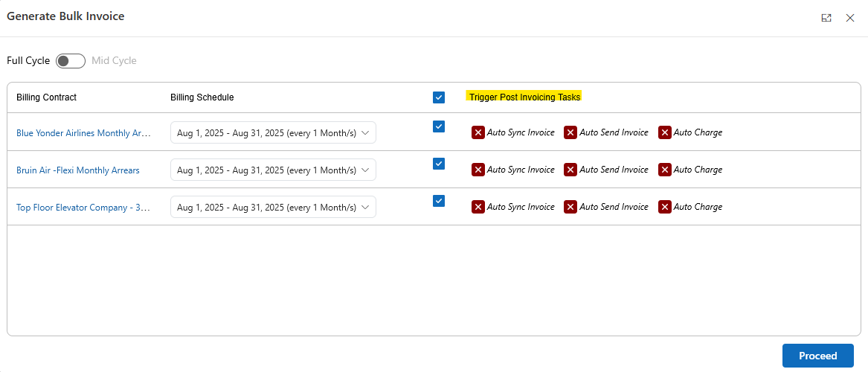Click Auto Sync Invoice X icon for Blue Yonder
Viewport: 868px width, 372px height.
point(478,133)
